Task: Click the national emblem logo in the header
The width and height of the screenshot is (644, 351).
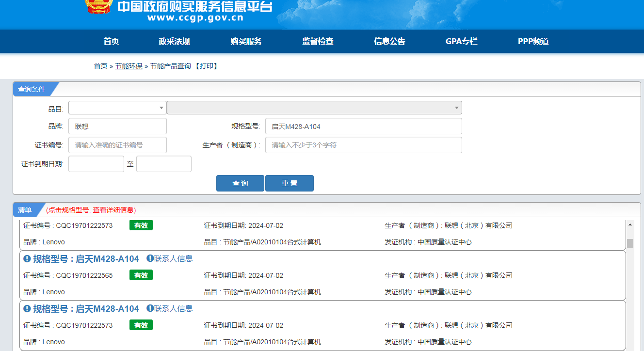Action: [x=99, y=7]
